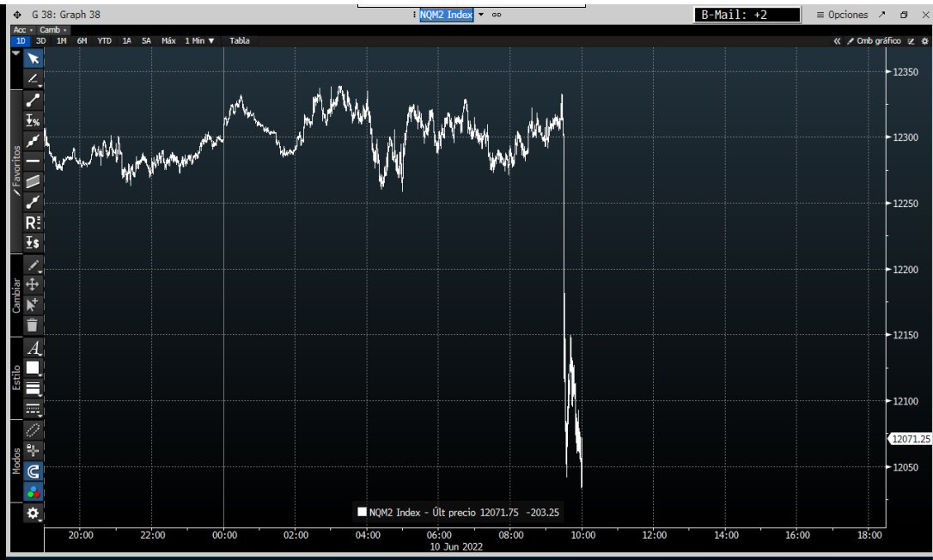Open the 1 Min interval dropdown
Screen dimensions: 933x560
pyautogui.click(x=200, y=40)
